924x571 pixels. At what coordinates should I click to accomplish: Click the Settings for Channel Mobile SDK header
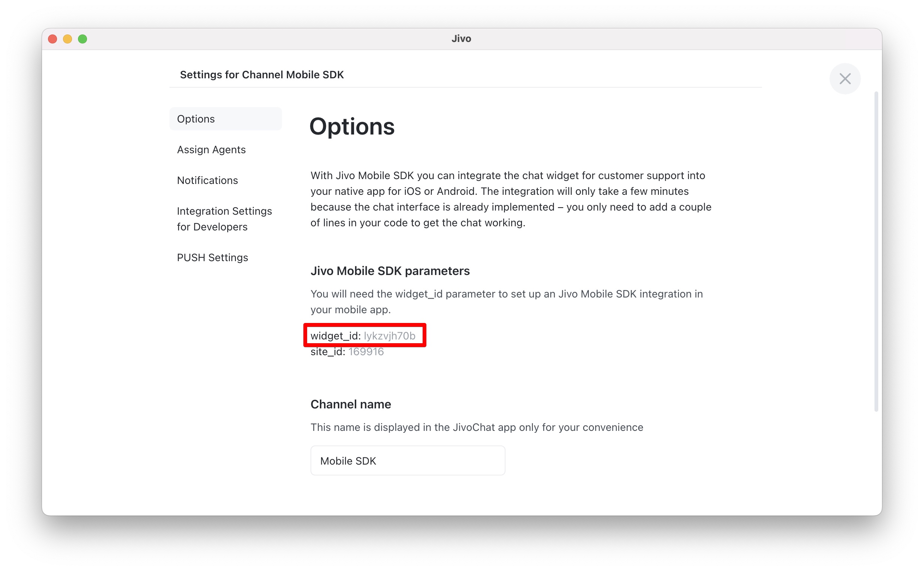[x=261, y=75]
